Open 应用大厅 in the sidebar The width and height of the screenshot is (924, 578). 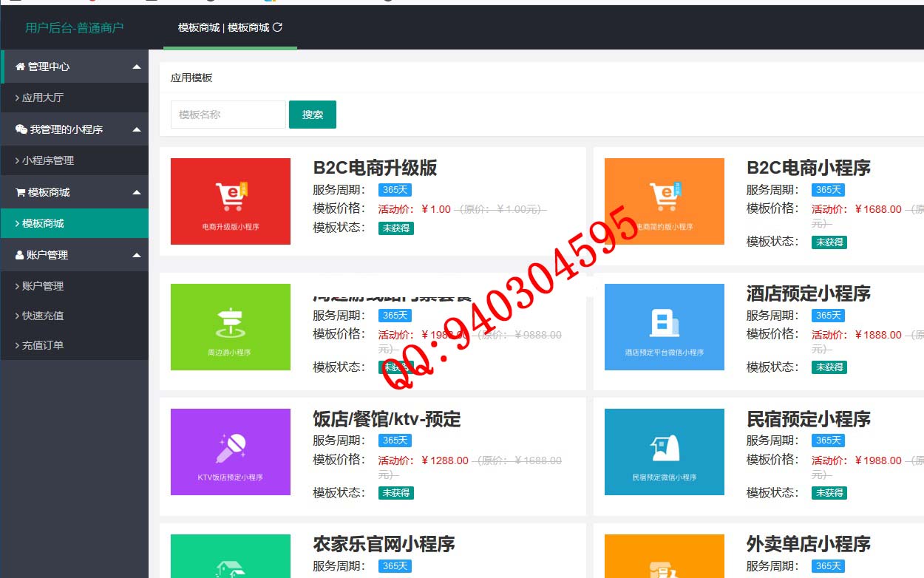click(x=43, y=98)
